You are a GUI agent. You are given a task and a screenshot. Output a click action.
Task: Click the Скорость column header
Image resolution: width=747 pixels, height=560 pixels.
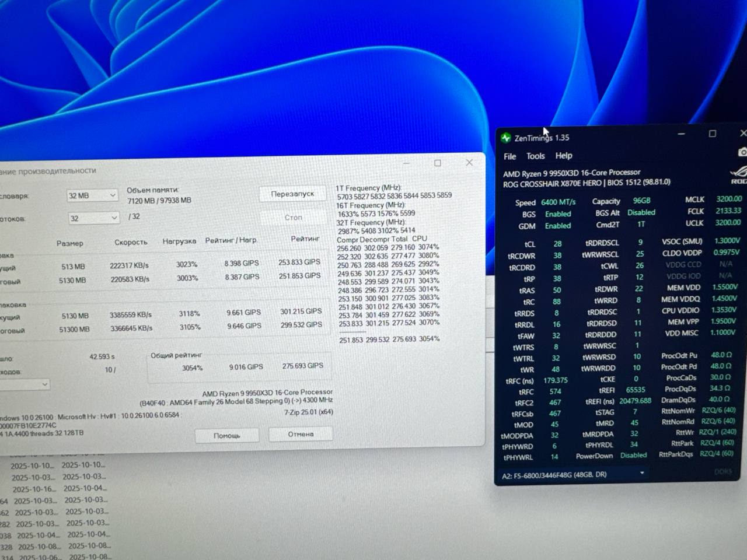[131, 242]
